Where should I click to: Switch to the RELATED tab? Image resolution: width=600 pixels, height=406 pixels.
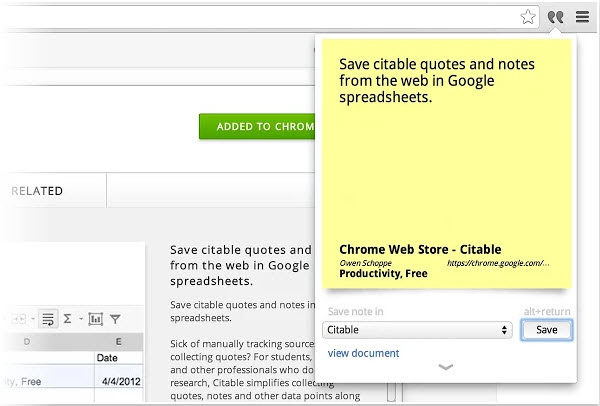click(37, 191)
